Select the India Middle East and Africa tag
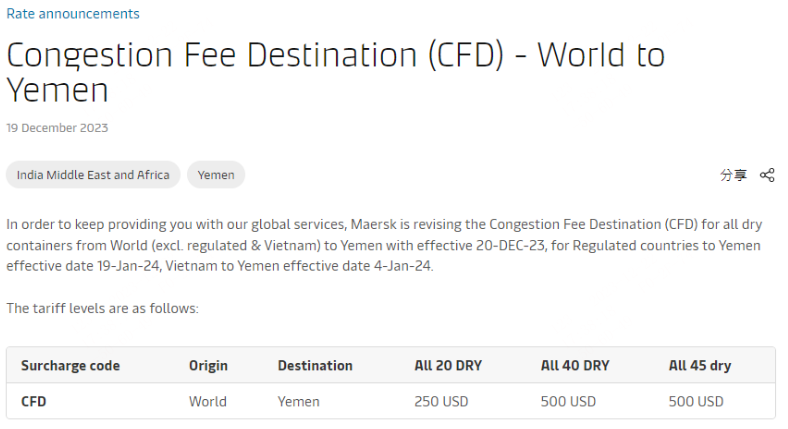 point(93,175)
